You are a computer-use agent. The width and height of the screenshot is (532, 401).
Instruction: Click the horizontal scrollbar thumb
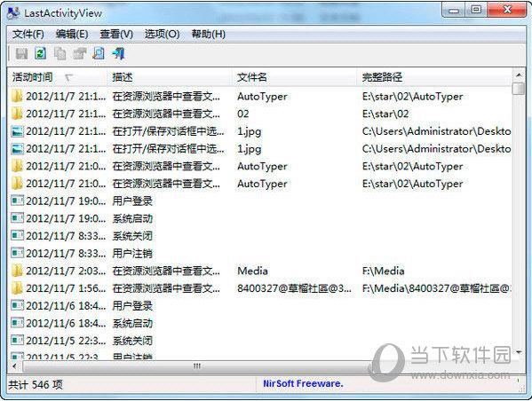coord(197,366)
